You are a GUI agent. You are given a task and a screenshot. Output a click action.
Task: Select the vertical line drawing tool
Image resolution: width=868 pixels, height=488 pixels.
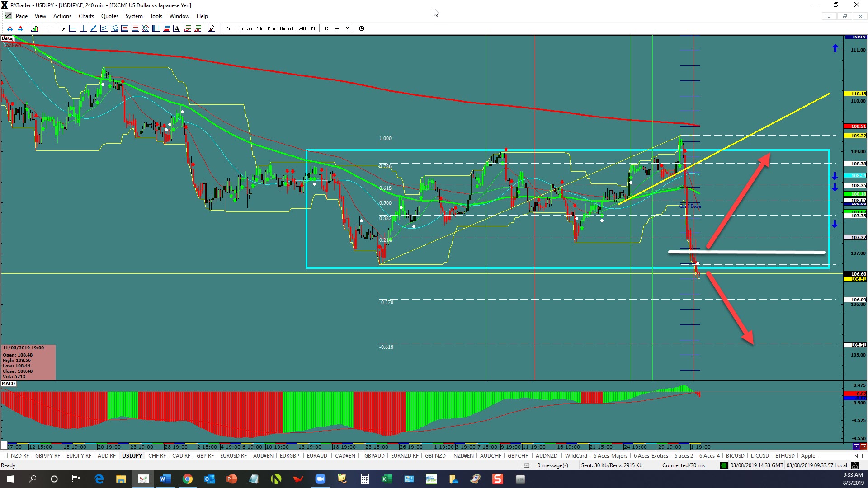pyautogui.click(x=83, y=28)
